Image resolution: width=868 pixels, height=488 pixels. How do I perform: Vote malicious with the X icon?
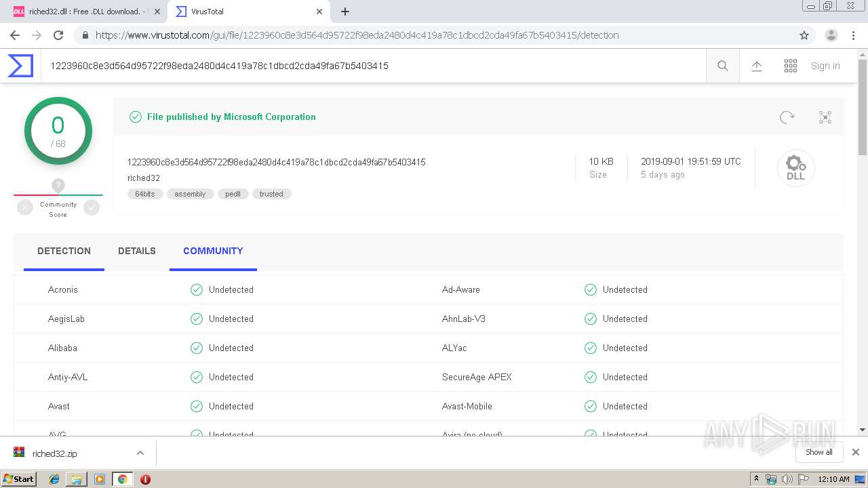[25, 208]
